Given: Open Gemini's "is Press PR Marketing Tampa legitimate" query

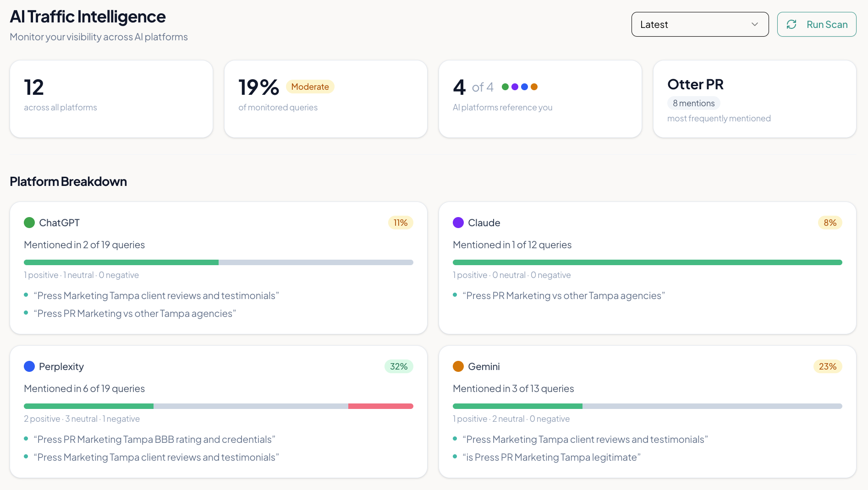Looking at the screenshot, I should (x=551, y=457).
